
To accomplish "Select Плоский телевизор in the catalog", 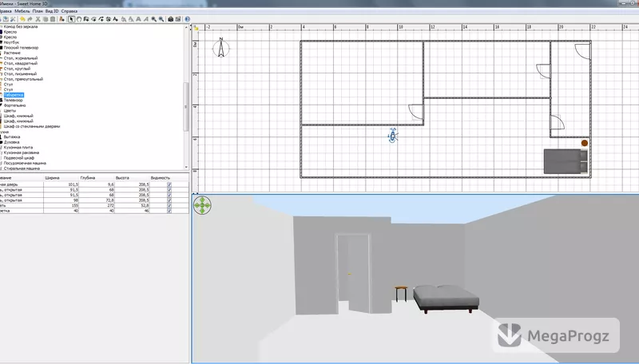I will 22,48.
